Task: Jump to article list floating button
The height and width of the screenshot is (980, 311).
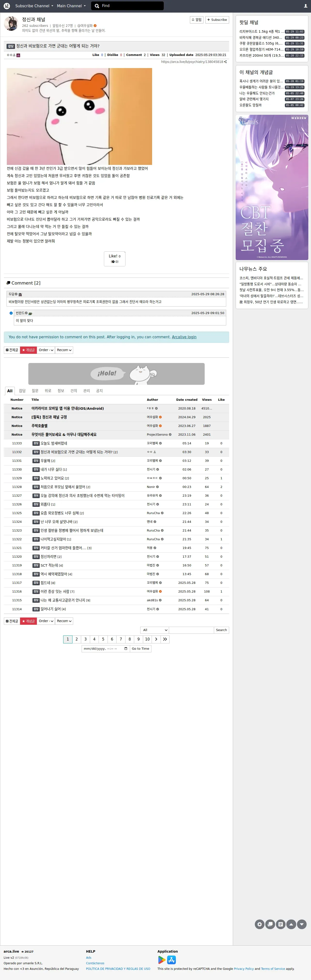Action: [280, 924]
